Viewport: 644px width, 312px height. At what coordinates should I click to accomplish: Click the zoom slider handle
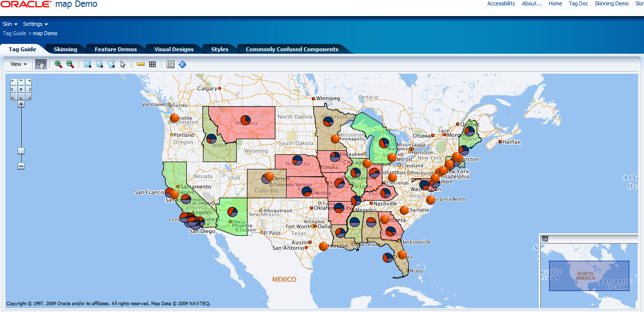[x=21, y=151]
